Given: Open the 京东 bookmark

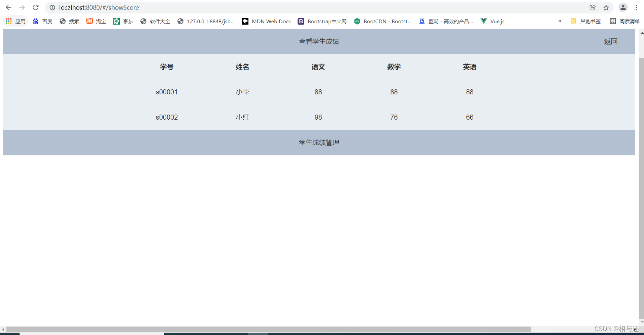Looking at the screenshot, I should click(123, 21).
